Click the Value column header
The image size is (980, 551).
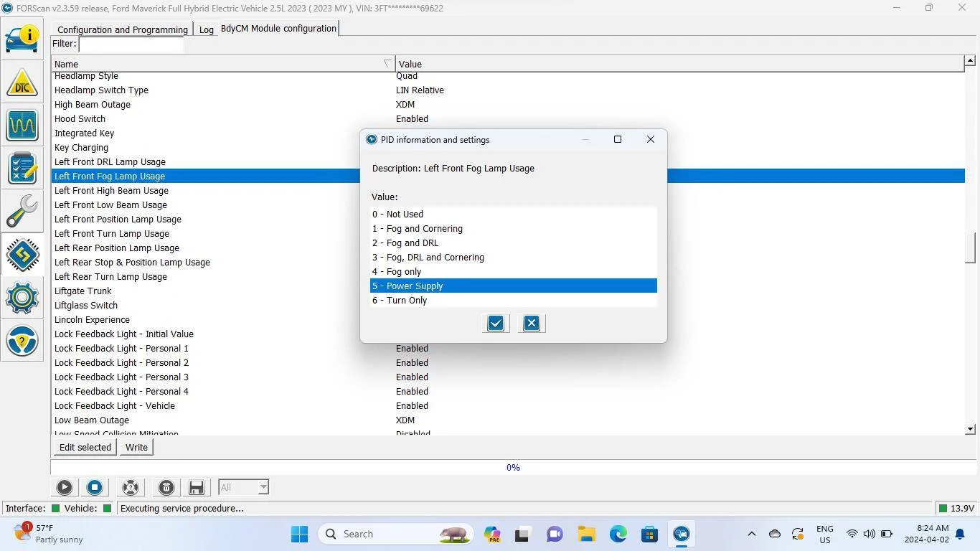click(679, 64)
